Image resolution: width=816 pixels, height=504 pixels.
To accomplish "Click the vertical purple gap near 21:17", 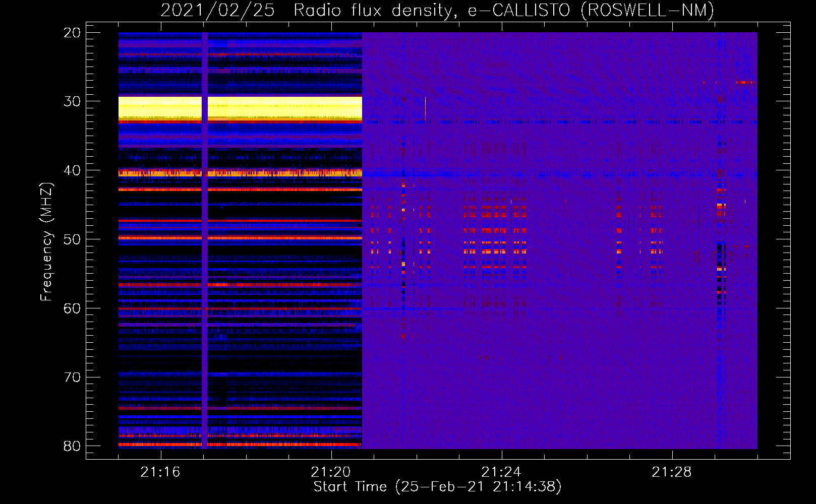I will pyautogui.click(x=205, y=240).
